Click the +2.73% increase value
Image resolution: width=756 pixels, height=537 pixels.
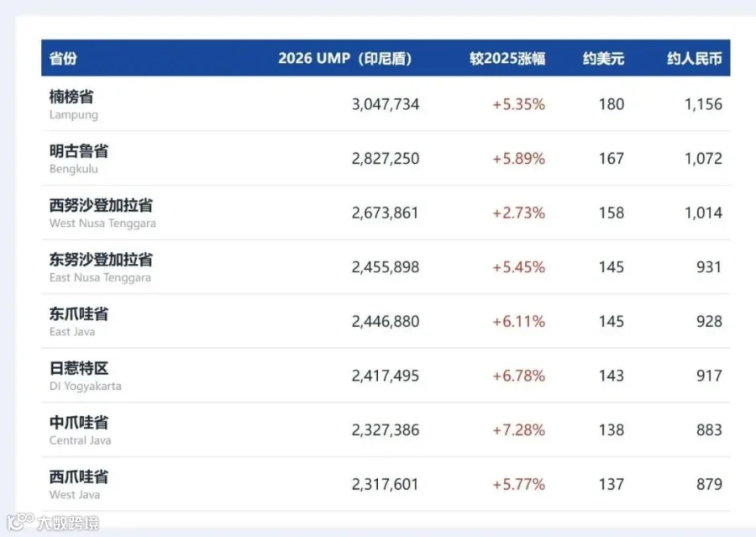click(x=518, y=213)
